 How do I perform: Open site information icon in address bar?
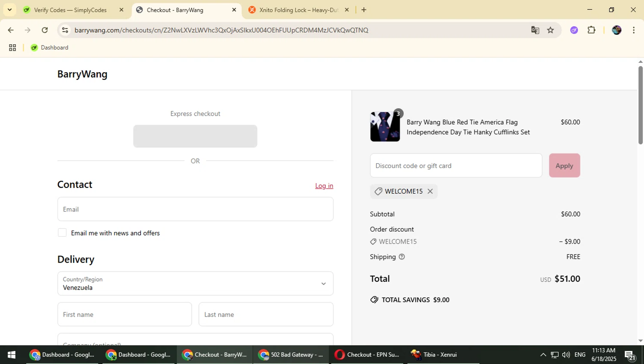coord(65,30)
